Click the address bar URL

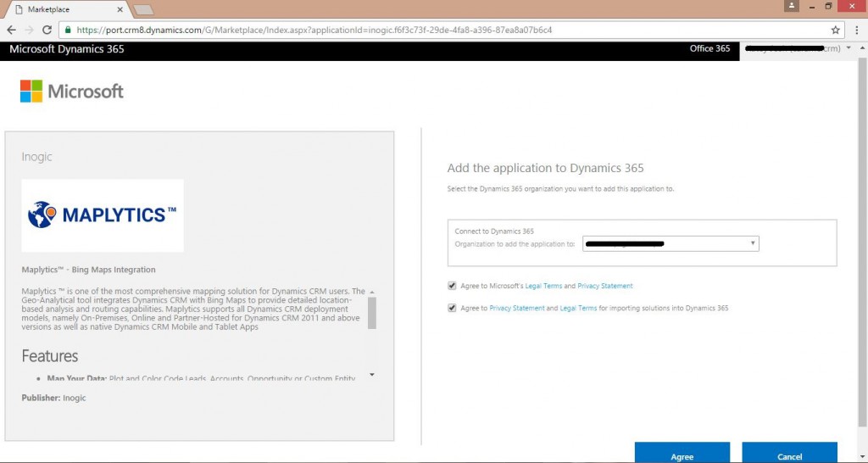314,30
